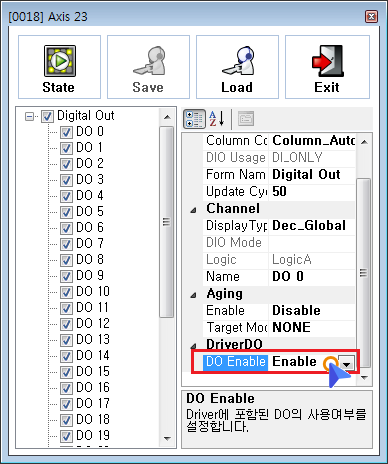The width and height of the screenshot is (388, 464).
Task: Click the State play icon button
Action: (x=59, y=67)
